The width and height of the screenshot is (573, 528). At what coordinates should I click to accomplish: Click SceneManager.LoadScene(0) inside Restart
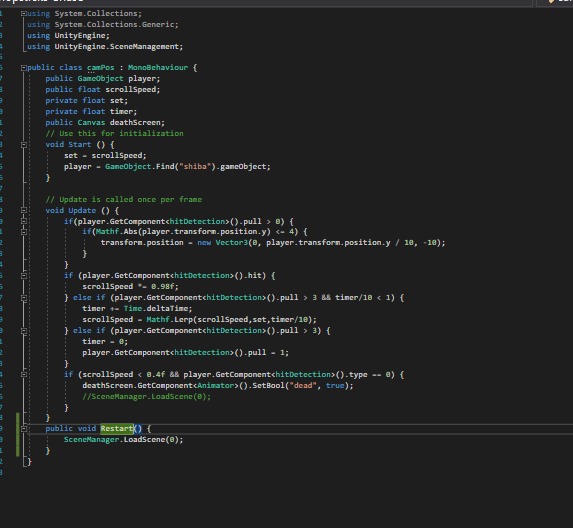click(x=124, y=440)
